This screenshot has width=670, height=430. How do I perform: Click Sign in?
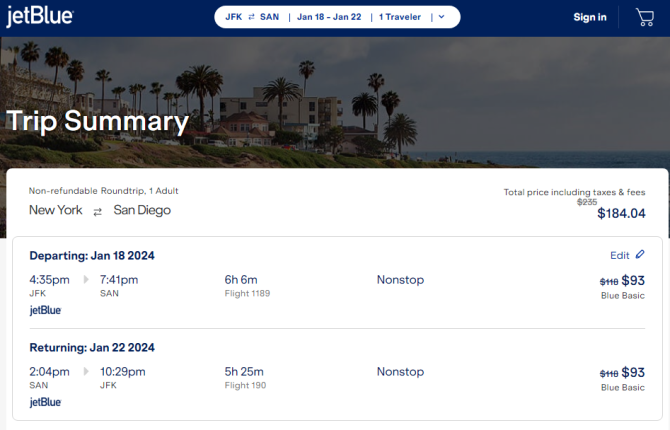tap(589, 17)
